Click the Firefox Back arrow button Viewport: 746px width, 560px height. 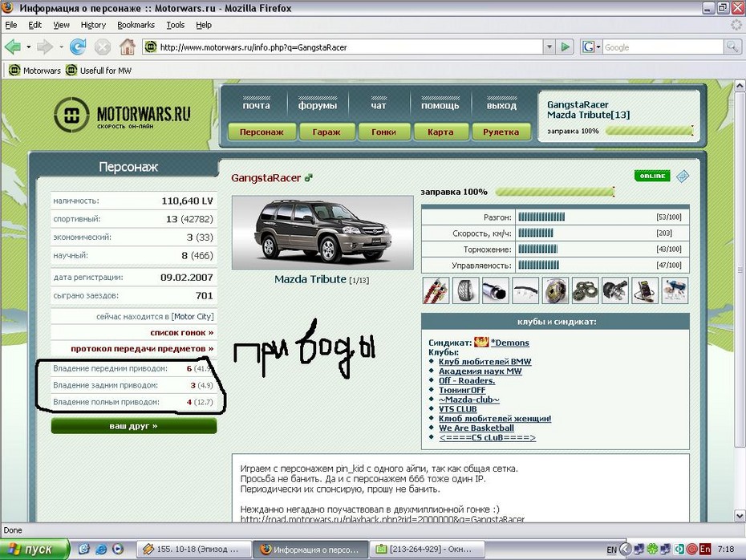pyautogui.click(x=13, y=47)
